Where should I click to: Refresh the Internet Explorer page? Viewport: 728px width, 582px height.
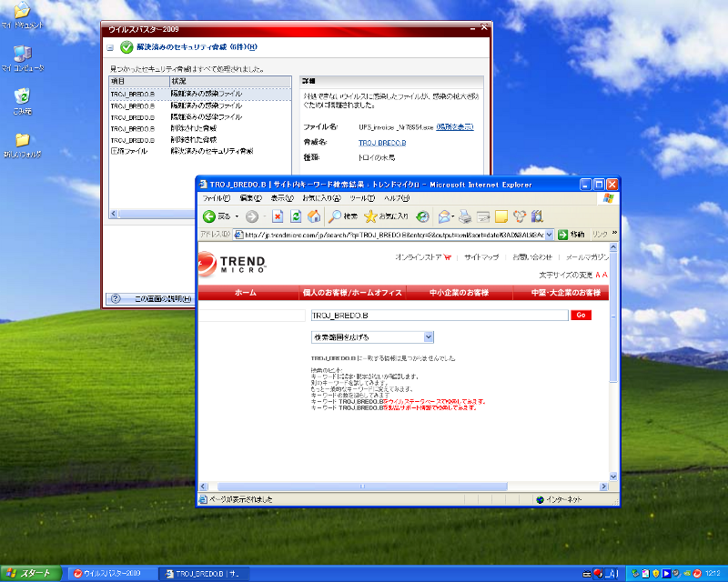[296, 216]
